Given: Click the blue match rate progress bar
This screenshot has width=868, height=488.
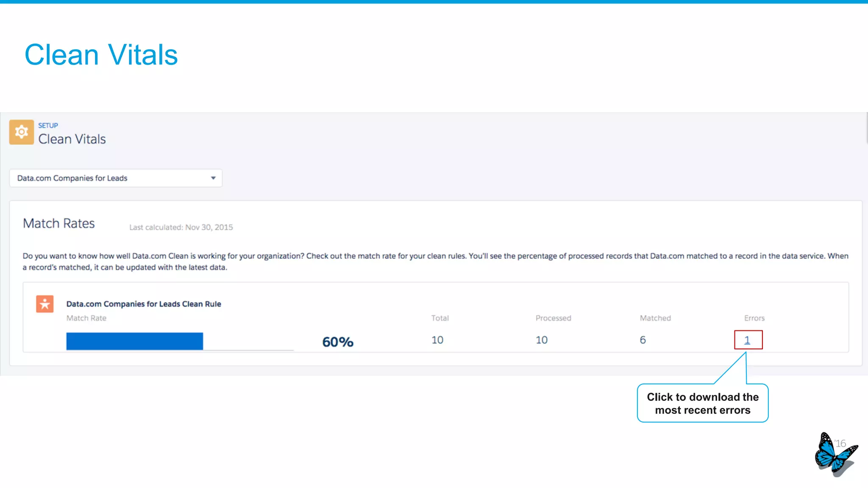Looking at the screenshot, I should click(x=135, y=341).
